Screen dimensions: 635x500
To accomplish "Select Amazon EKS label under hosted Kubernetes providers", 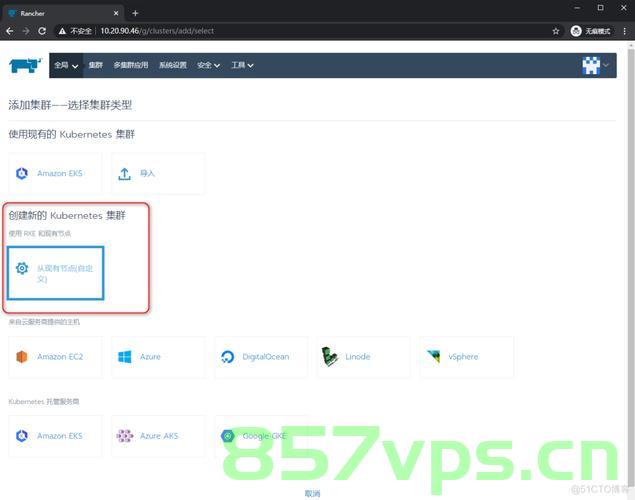I will [x=60, y=436].
